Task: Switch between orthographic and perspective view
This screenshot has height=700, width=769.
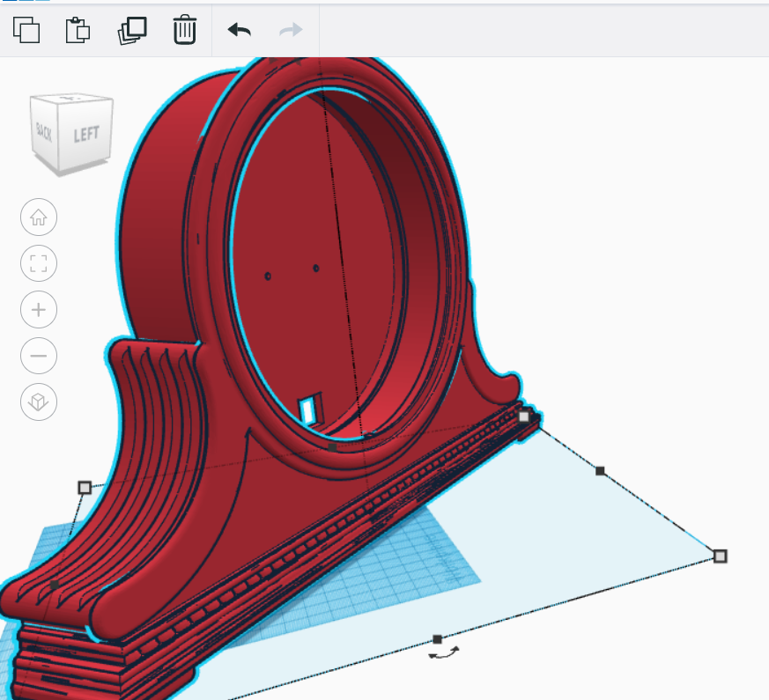Action: [x=38, y=402]
